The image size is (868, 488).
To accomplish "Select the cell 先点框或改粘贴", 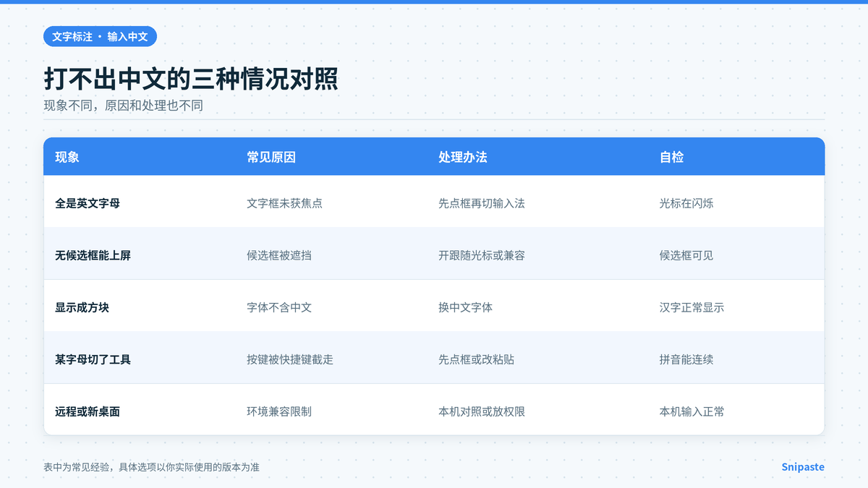I will [x=476, y=359].
